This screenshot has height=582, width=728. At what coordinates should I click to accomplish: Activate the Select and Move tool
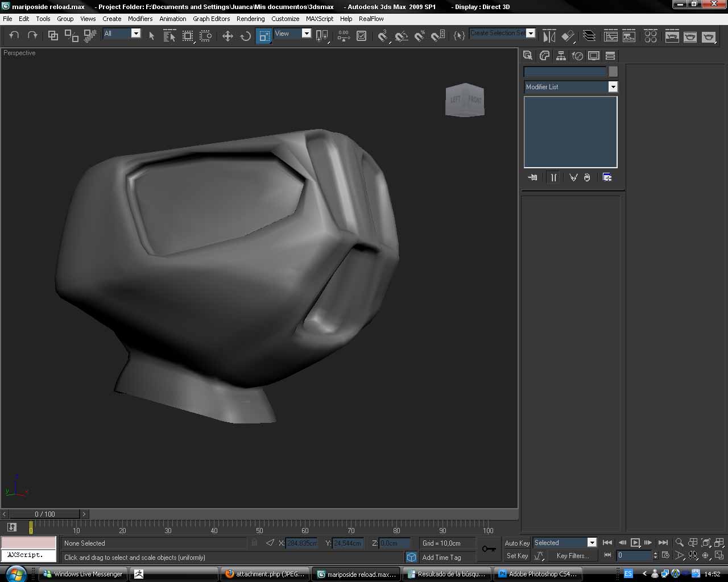point(227,35)
